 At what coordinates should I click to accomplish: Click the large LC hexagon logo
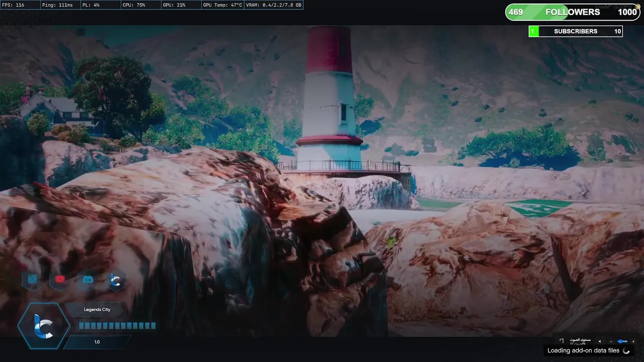pos(43,326)
